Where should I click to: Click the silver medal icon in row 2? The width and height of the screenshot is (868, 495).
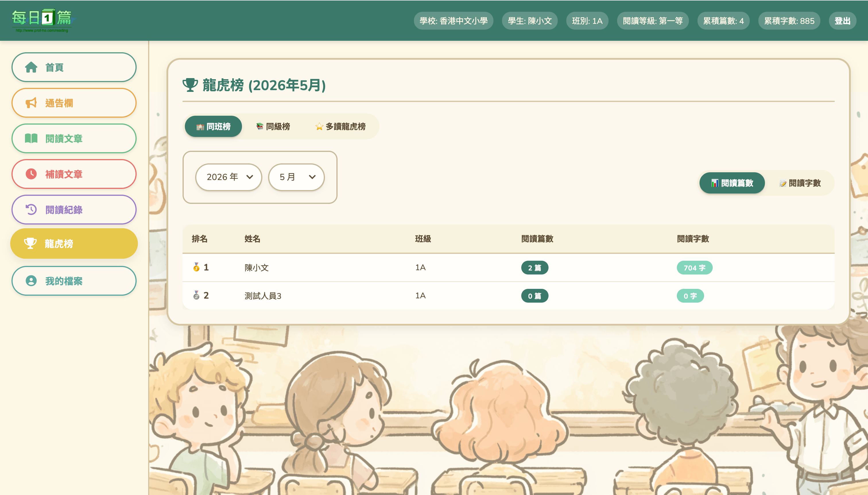pyautogui.click(x=196, y=295)
